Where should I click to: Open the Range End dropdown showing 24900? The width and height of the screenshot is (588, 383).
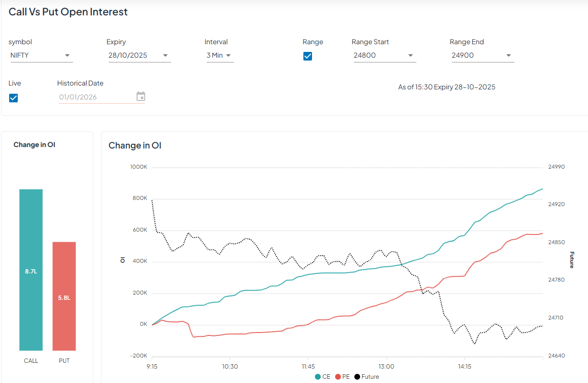pyautogui.click(x=482, y=56)
